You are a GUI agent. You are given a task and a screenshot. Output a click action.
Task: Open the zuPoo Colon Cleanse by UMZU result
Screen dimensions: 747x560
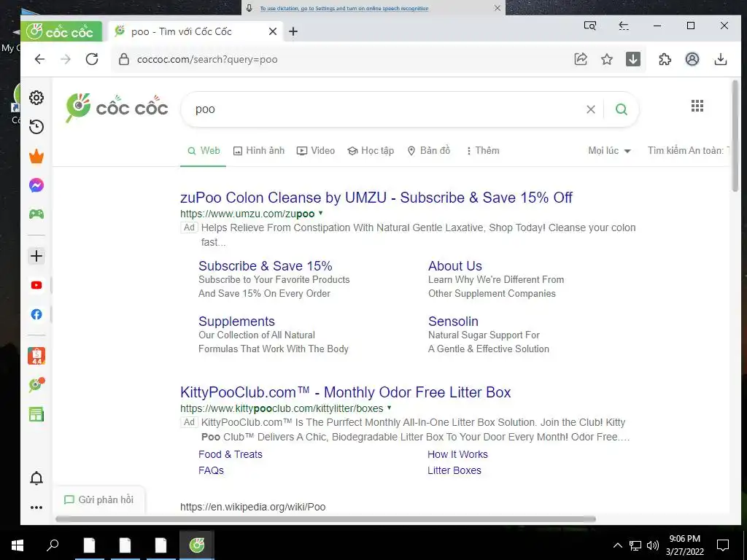[376, 198]
